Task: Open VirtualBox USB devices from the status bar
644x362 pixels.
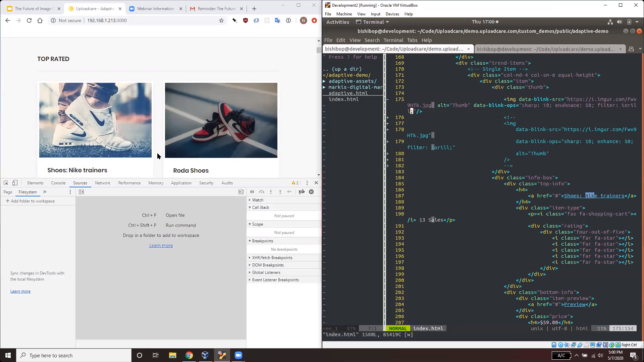Action: click(580, 345)
